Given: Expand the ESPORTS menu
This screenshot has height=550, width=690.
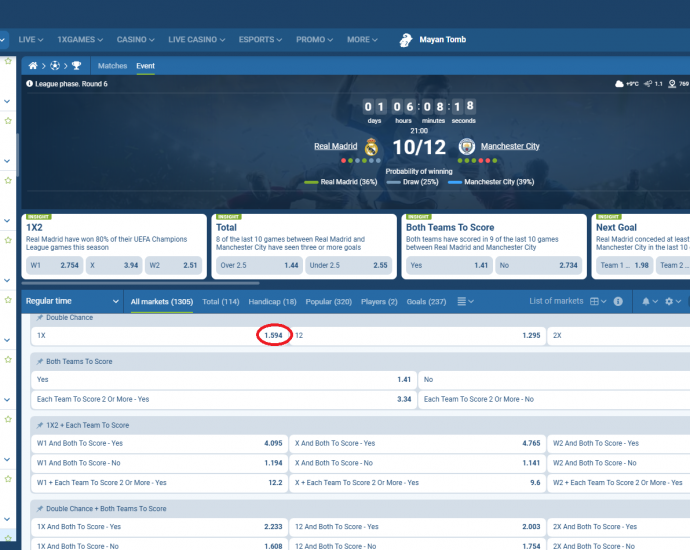Looking at the screenshot, I should [x=261, y=40].
